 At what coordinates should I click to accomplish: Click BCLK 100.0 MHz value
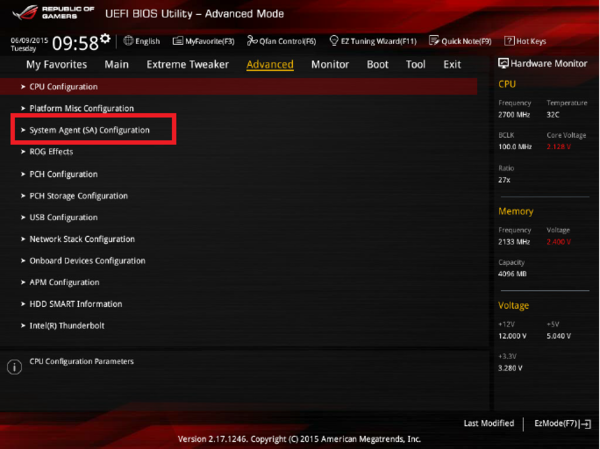pyautogui.click(x=515, y=147)
